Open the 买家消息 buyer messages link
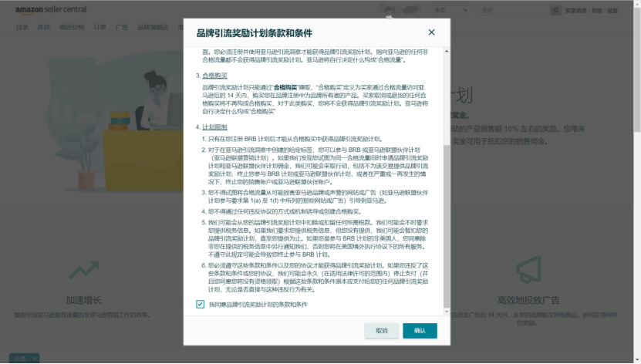Screen dimensions: 641x364 (575, 11)
